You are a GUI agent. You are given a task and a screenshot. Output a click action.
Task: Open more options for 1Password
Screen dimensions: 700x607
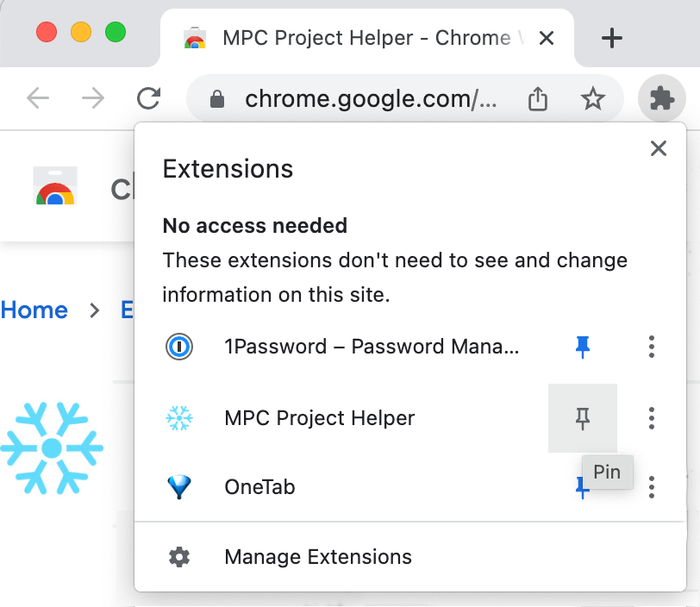[652, 347]
